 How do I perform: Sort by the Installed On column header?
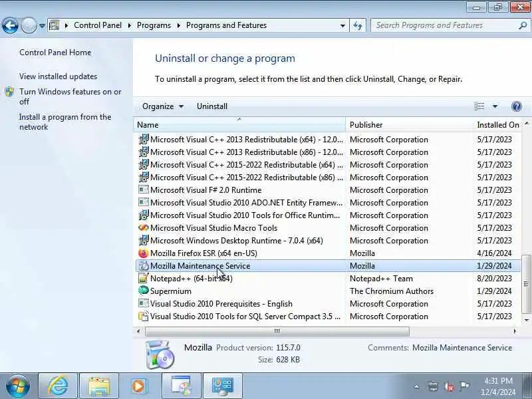(498, 125)
